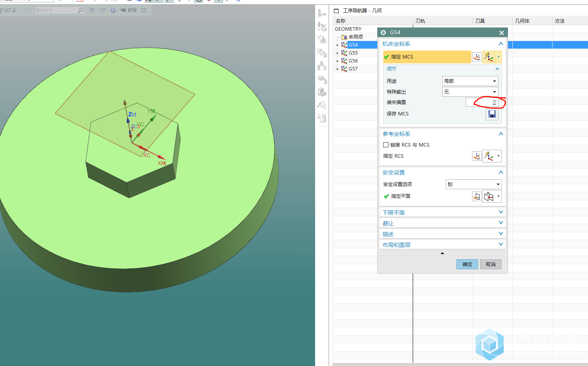Close the floating command bar with X
Screen dimensions: 588x366
[x=144, y=10]
